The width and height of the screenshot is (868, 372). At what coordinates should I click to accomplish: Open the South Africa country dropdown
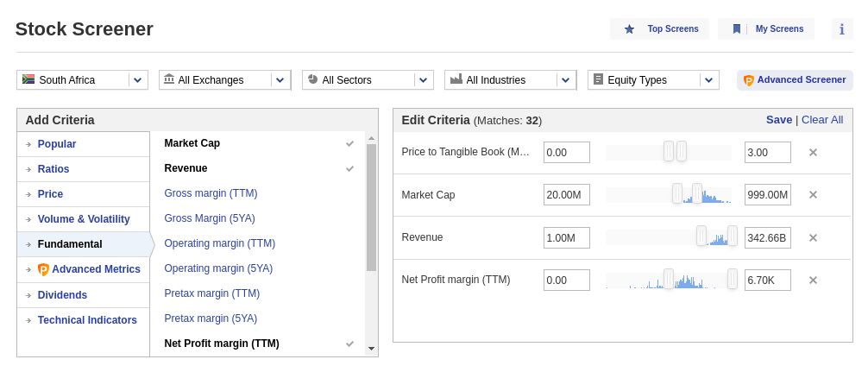83,79
